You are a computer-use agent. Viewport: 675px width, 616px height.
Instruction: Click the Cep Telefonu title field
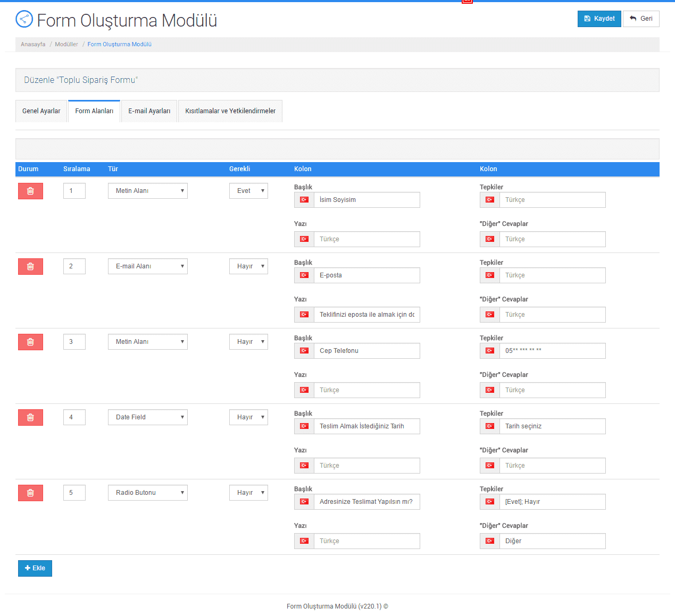367,351
